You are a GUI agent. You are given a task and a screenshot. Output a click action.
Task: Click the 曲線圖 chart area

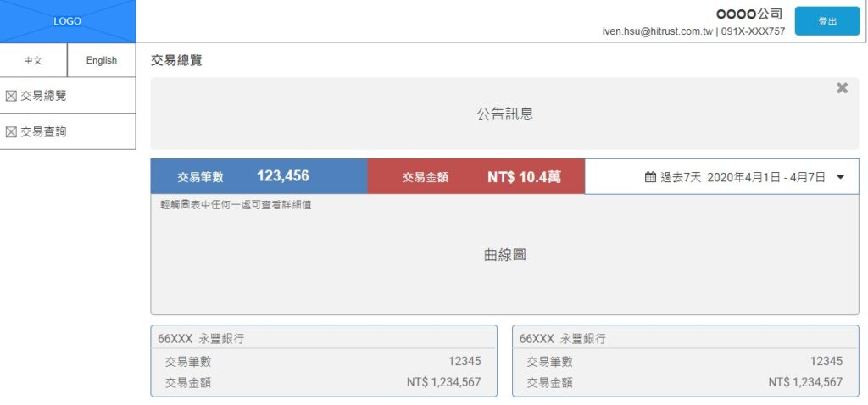click(x=504, y=254)
